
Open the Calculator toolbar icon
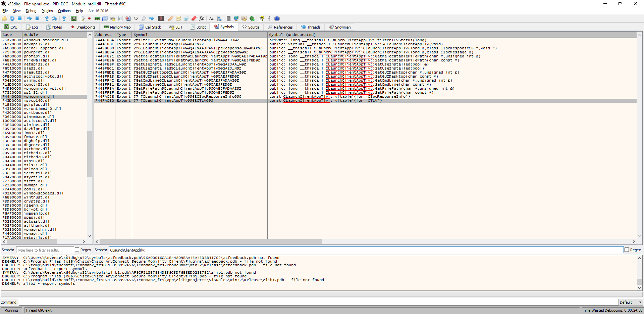click(x=229, y=18)
